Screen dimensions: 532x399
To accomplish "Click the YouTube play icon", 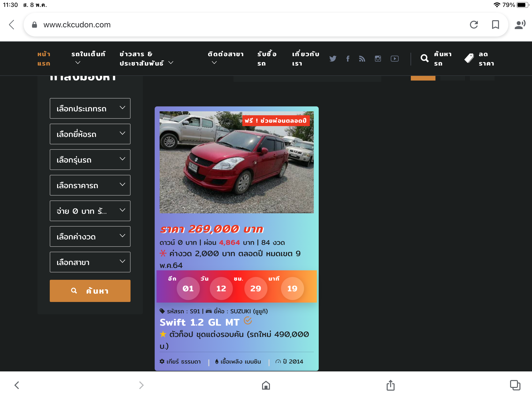I will [x=395, y=59].
